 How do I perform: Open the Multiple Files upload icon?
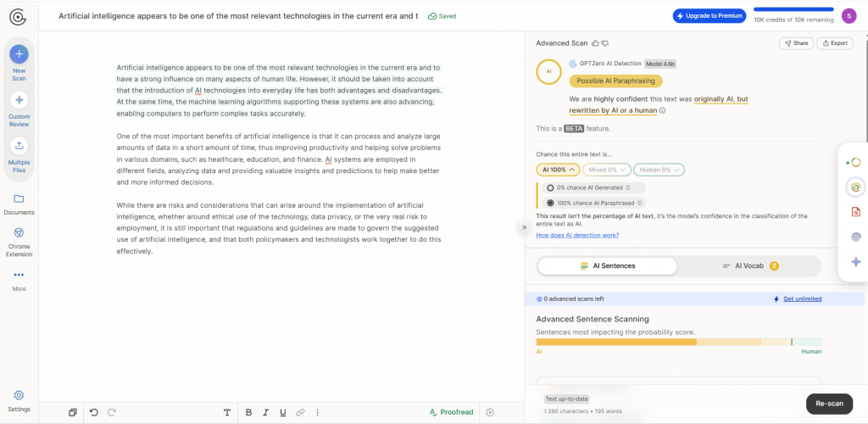tap(19, 146)
